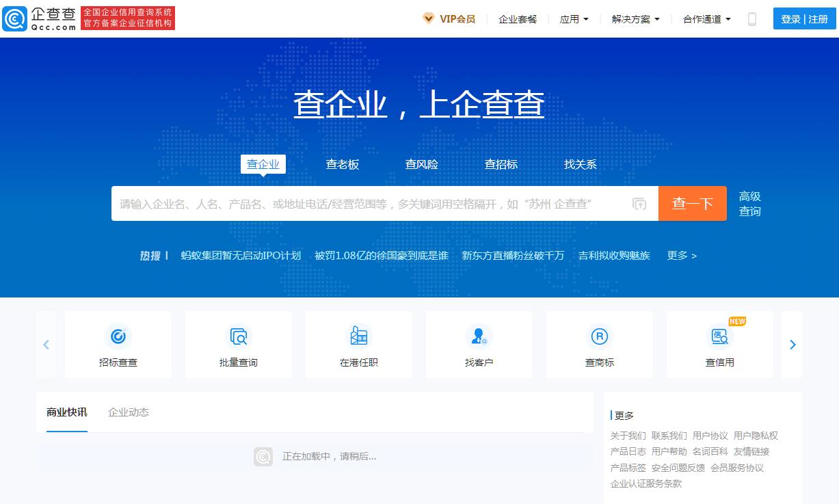Click the carousel next arrow on the right

(793, 345)
